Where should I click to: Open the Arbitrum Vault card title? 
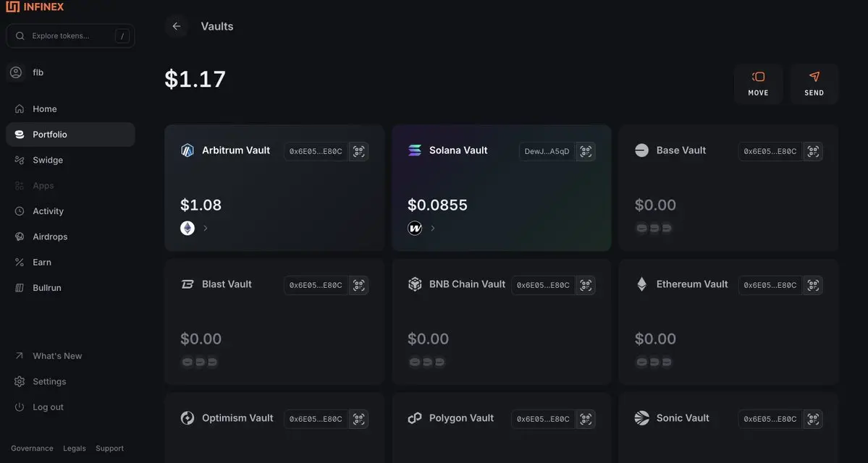coord(236,150)
